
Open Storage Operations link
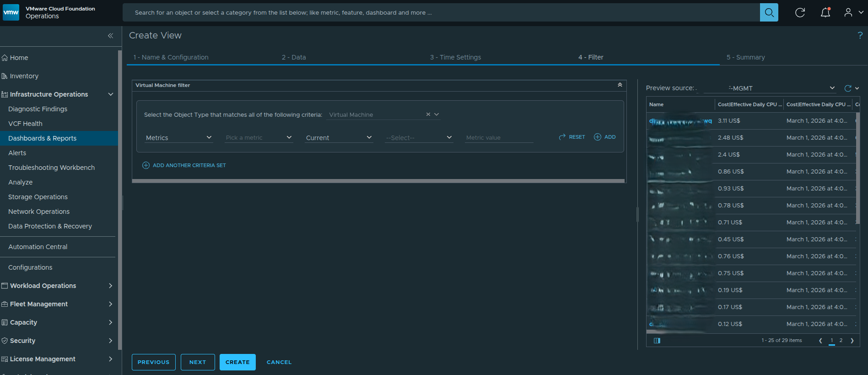tap(38, 197)
